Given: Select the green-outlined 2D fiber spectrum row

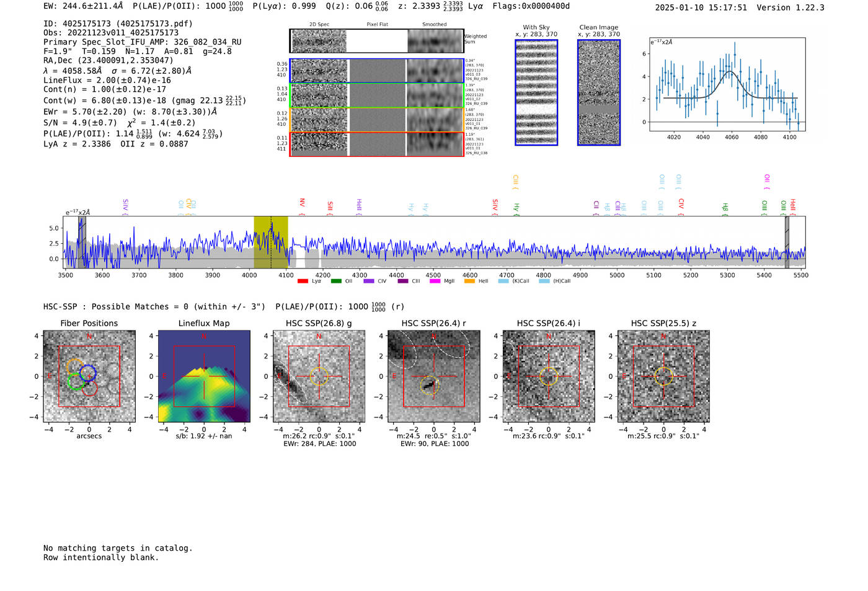Looking at the screenshot, I should (x=376, y=96).
